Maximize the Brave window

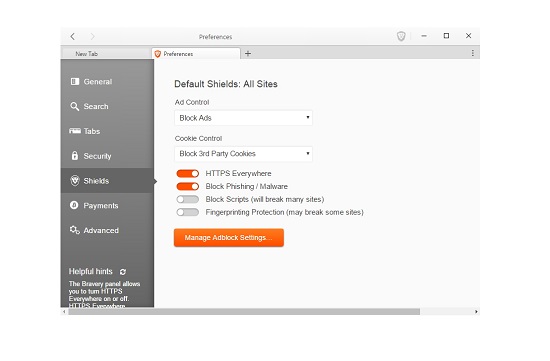coord(446,36)
